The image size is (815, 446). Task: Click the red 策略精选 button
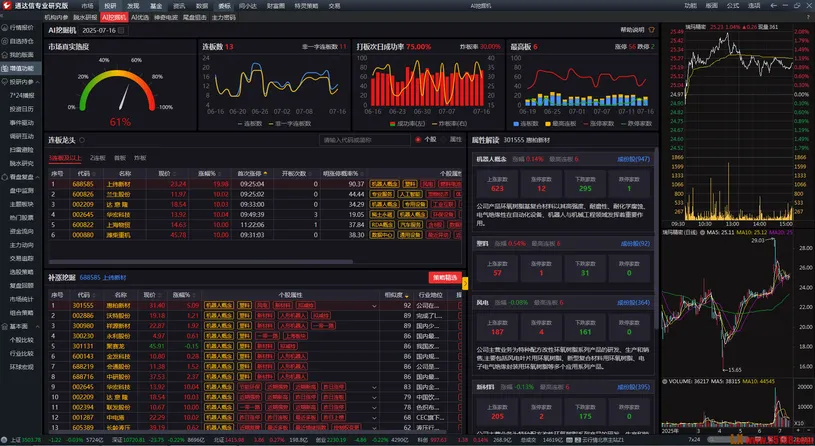coord(445,278)
